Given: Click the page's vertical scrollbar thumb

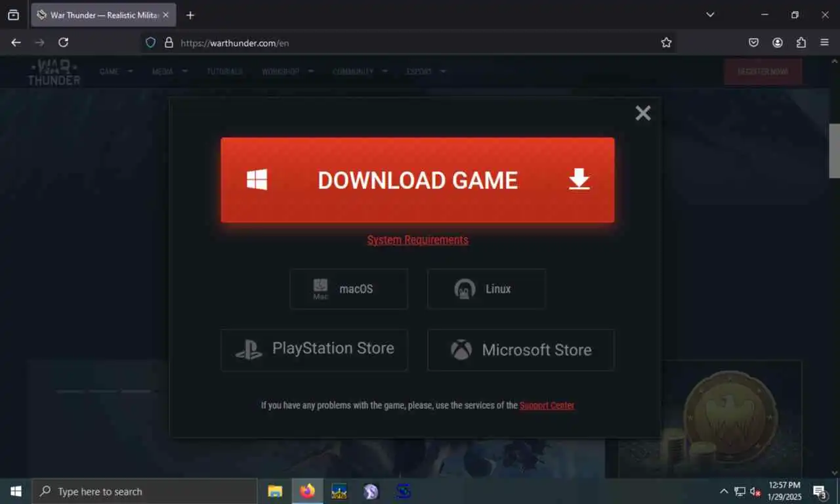Looking at the screenshot, I should click(834, 151).
